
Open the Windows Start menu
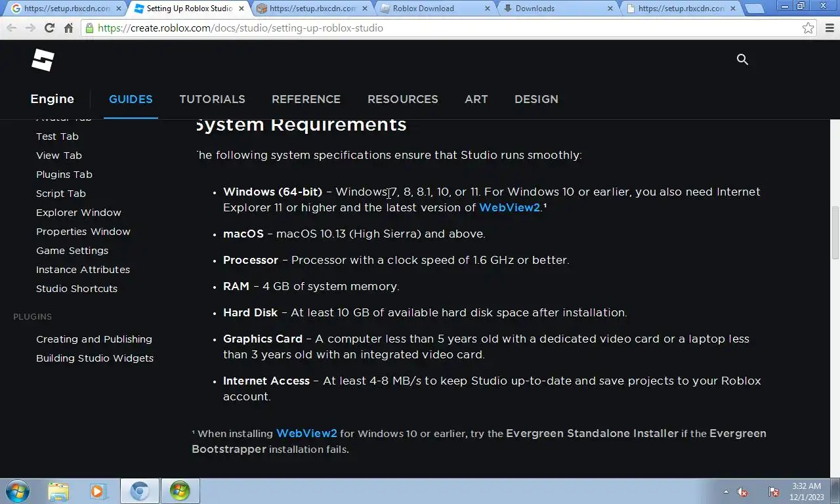pyautogui.click(x=16, y=491)
